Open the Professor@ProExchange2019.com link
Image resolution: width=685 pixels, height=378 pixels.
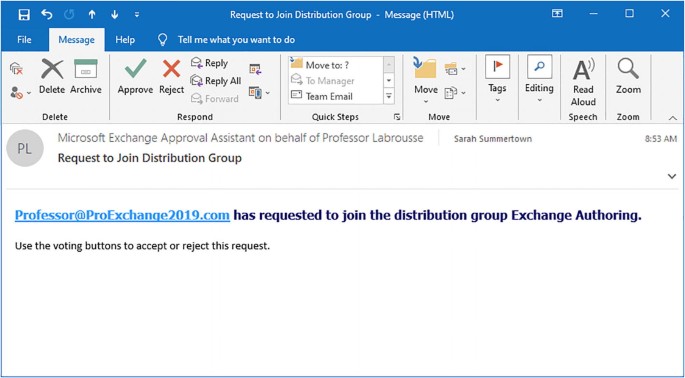pyautogui.click(x=122, y=215)
